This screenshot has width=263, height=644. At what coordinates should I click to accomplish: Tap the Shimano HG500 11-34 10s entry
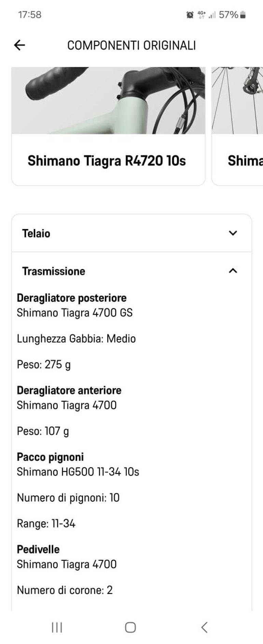tap(78, 472)
